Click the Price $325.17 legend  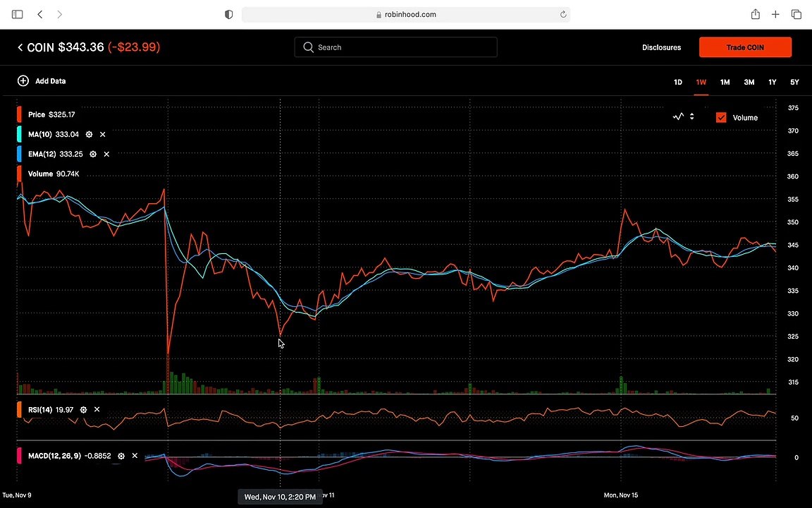pos(51,114)
